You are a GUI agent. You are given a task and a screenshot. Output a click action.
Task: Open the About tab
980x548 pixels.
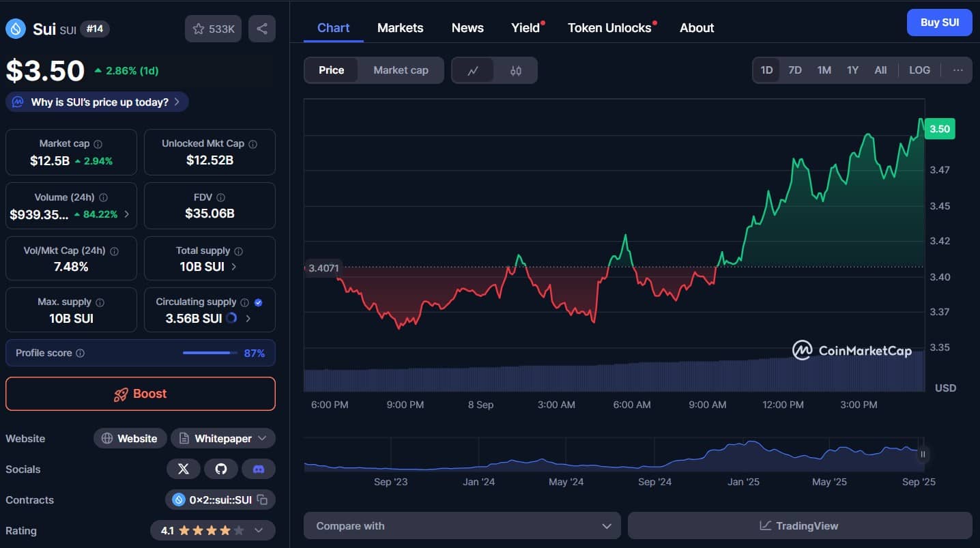(x=697, y=28)
